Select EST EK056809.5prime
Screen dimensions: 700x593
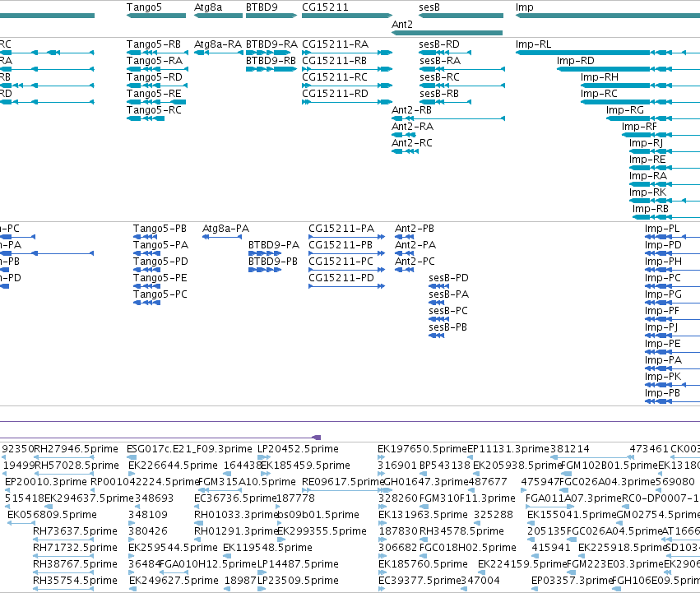pos(21,523)
